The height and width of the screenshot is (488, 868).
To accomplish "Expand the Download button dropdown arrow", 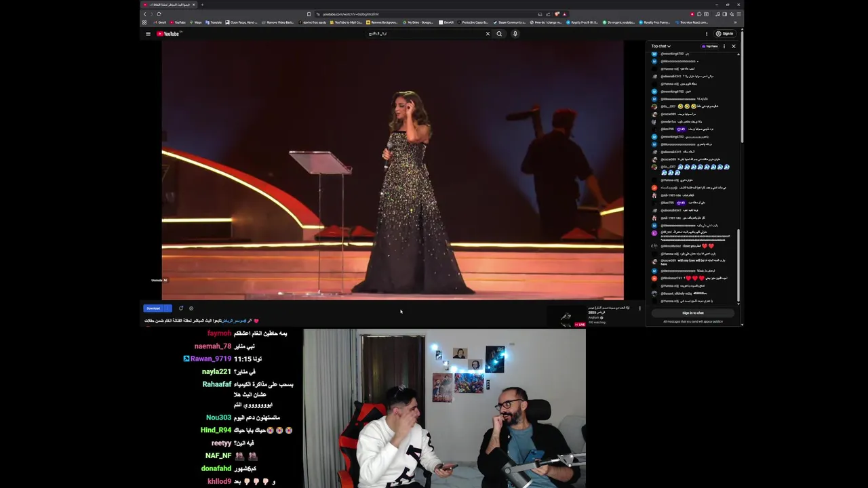I will point(168,308).
